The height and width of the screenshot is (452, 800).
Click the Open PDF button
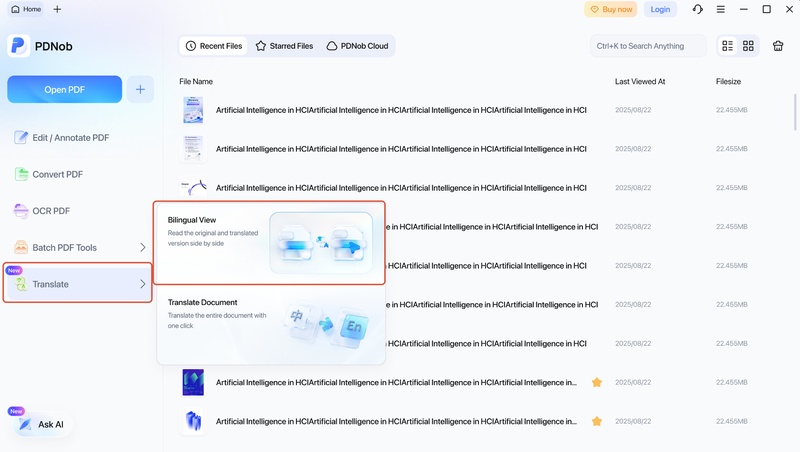pyautogui.click(x=64, y=89)
